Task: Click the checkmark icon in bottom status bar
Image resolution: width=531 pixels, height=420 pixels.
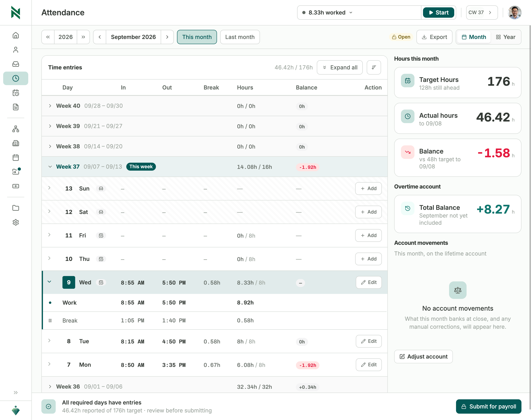Action: (x=49, y=406)
